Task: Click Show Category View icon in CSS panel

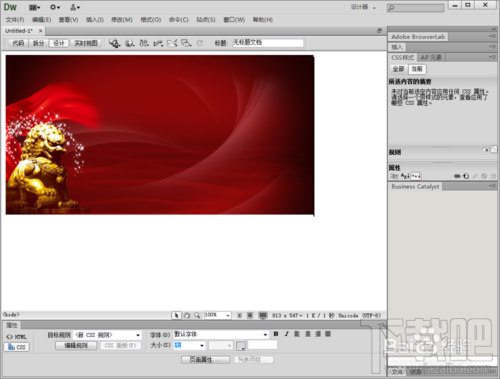Action: 394,176
